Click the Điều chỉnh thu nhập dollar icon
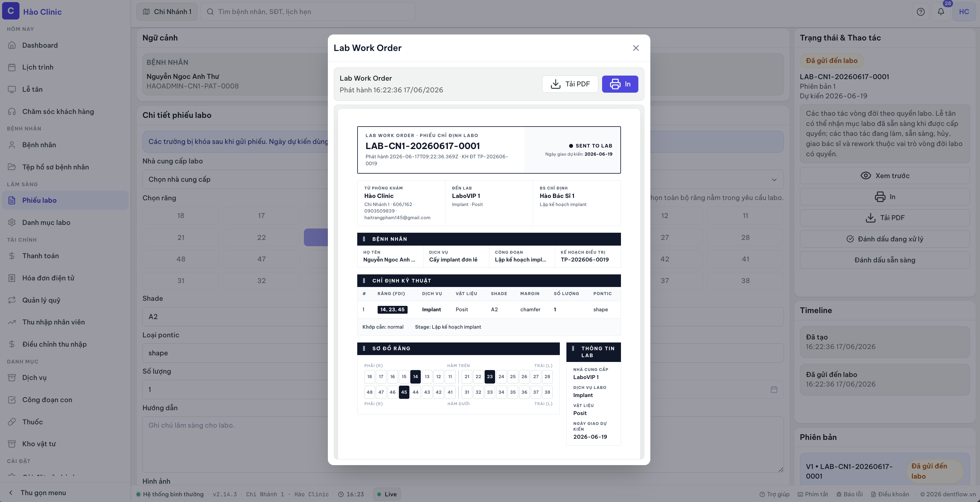Screen dimensions: 980x502 [x=12, y=344]
